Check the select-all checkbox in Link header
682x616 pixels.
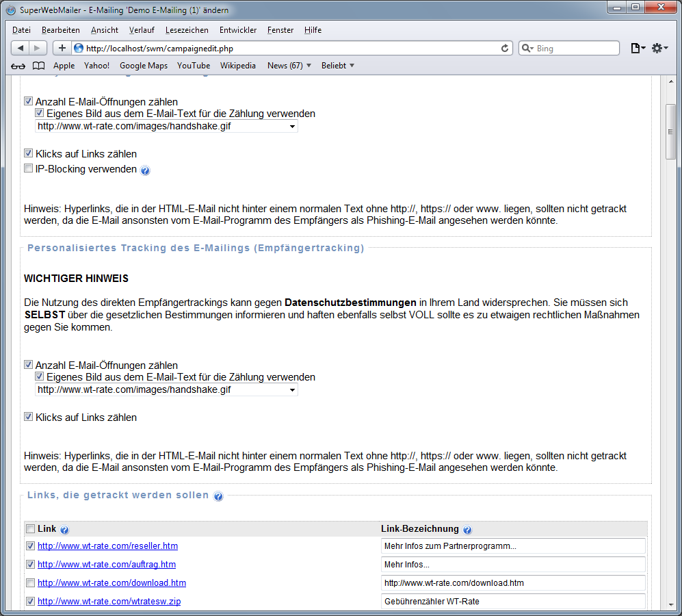tap(31, 528)
